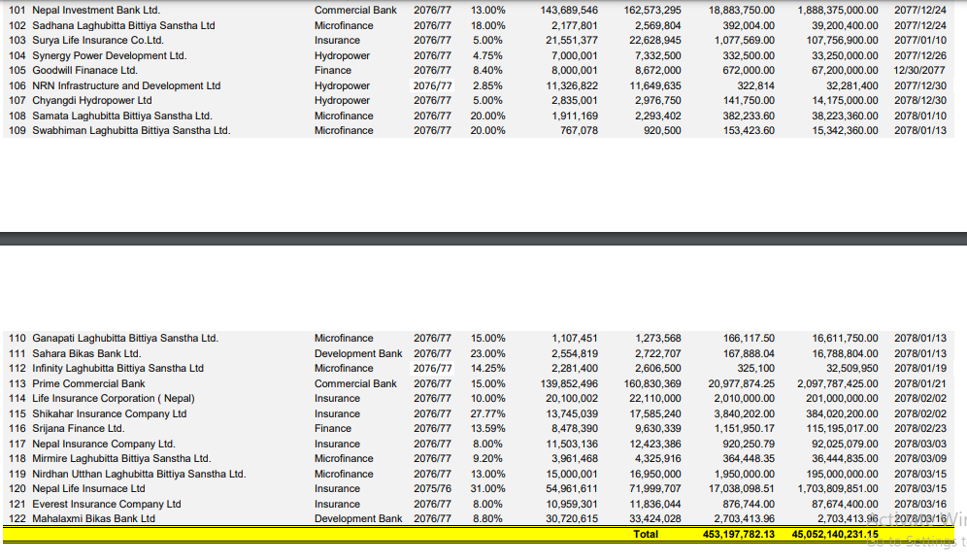Click Synergy Power Development Ltd. entry

click(x=109, y=55)
